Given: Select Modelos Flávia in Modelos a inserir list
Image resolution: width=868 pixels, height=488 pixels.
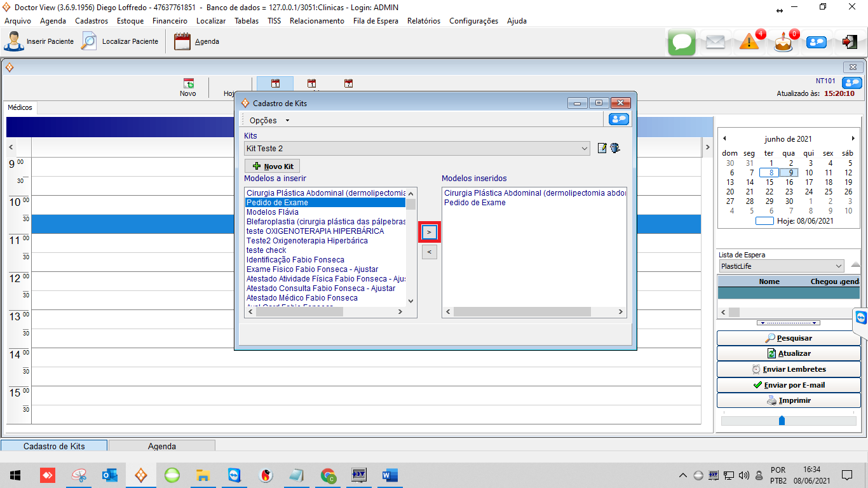Looking at the screenshot, I should point(272,212).
